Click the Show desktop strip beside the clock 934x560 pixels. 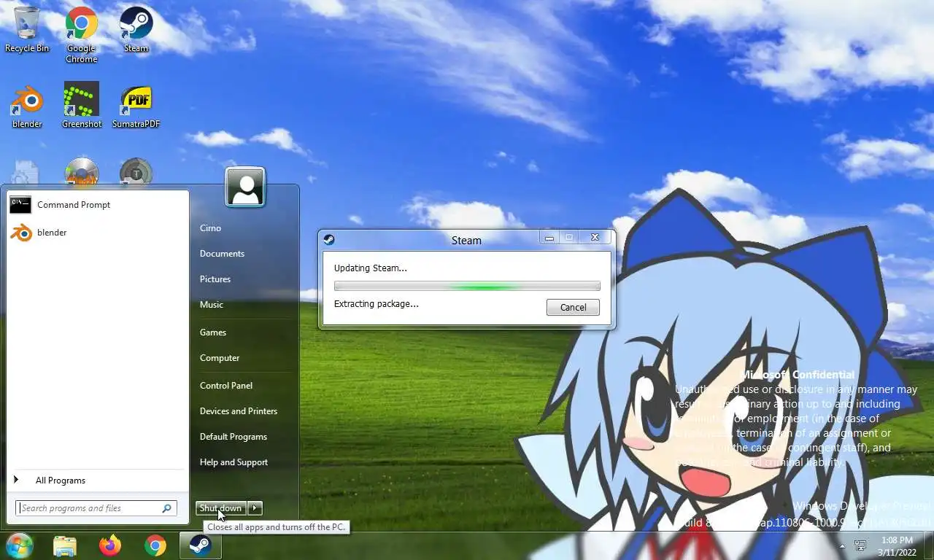(x=930, y=546)
